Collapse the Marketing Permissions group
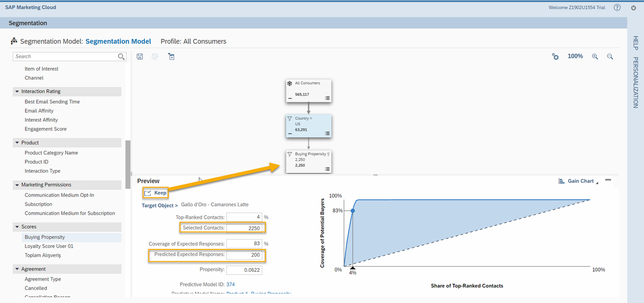 pos(17,185)
